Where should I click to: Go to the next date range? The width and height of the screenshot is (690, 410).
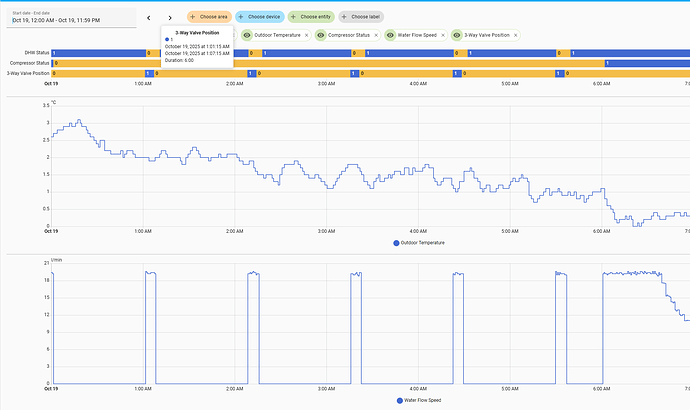(x=170, y=17)
